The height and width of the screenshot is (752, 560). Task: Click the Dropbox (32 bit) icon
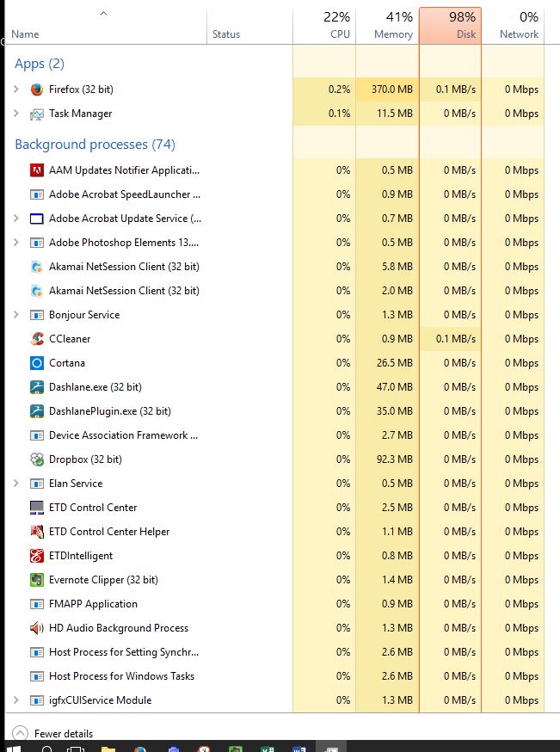click(x=37, y=459)
